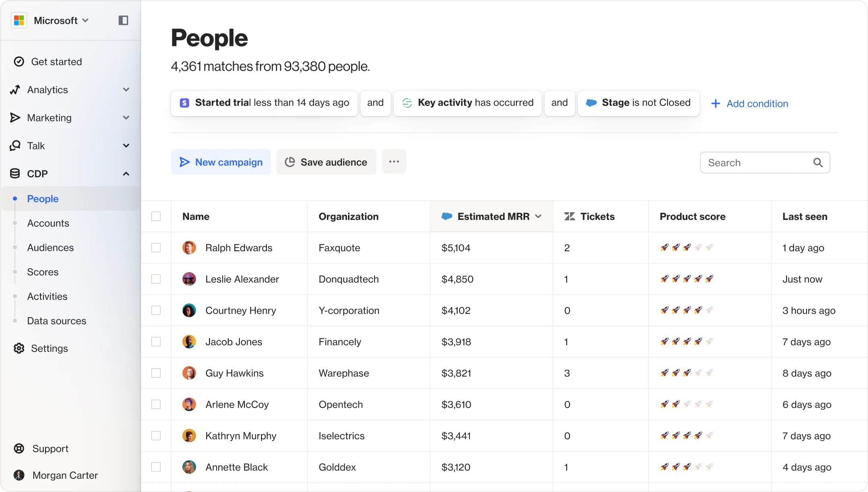868x492 pixels.
Task: Click the New campaign button
Action: click(221, 162)
